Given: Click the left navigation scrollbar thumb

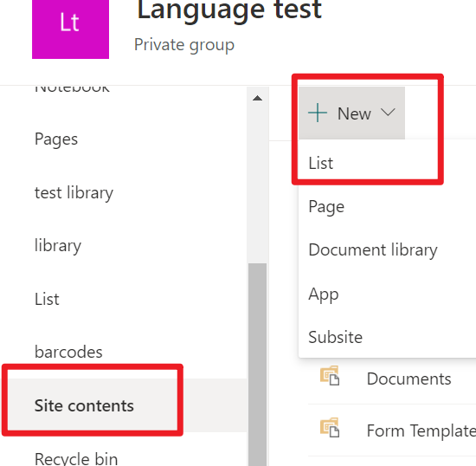Looking at the screenshot, I should coord(257,365).
